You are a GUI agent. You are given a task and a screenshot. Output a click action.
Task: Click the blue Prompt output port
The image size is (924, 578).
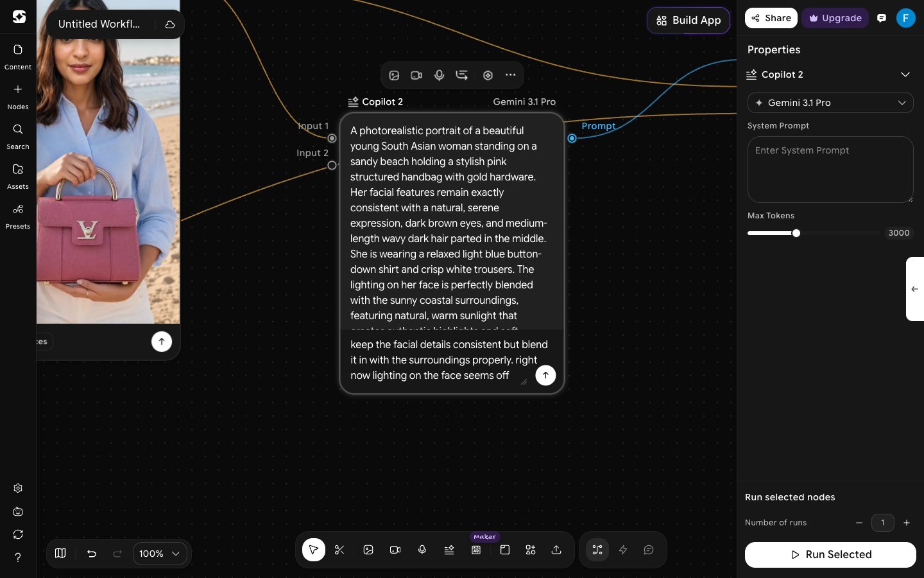[572, 138]
